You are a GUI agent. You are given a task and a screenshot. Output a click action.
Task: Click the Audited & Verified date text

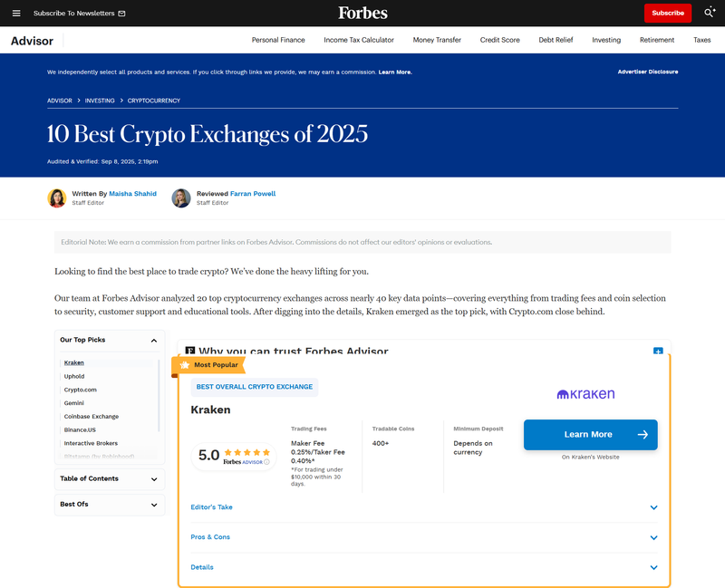(102, 162)
